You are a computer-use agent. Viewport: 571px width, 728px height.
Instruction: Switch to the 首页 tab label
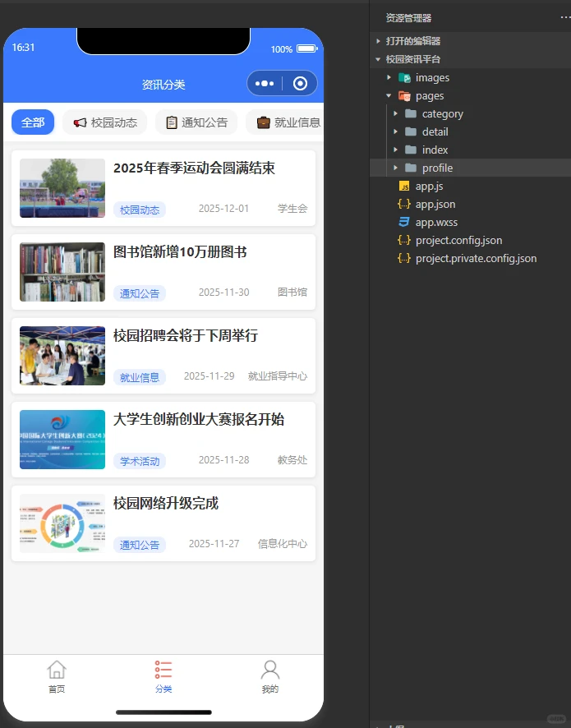57,689
